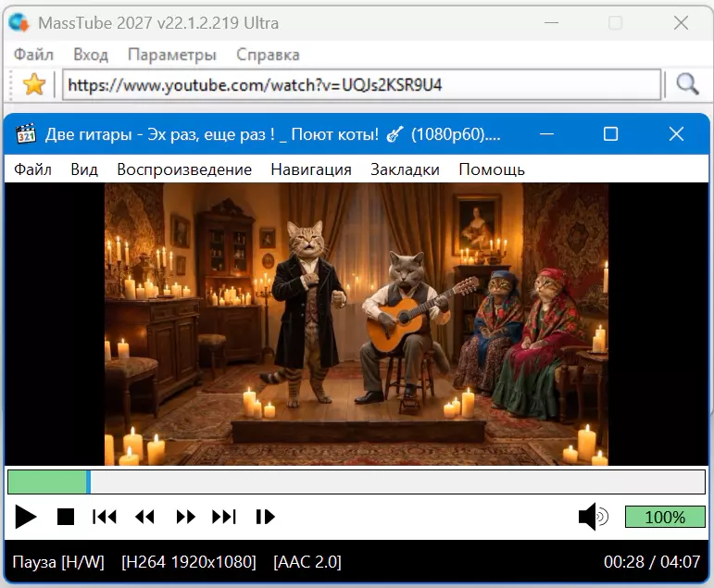Click the [H264 1920x1080] status entry
Image resolution: width=714 pixels, height=588 pixels.
(x=189, y=562)
